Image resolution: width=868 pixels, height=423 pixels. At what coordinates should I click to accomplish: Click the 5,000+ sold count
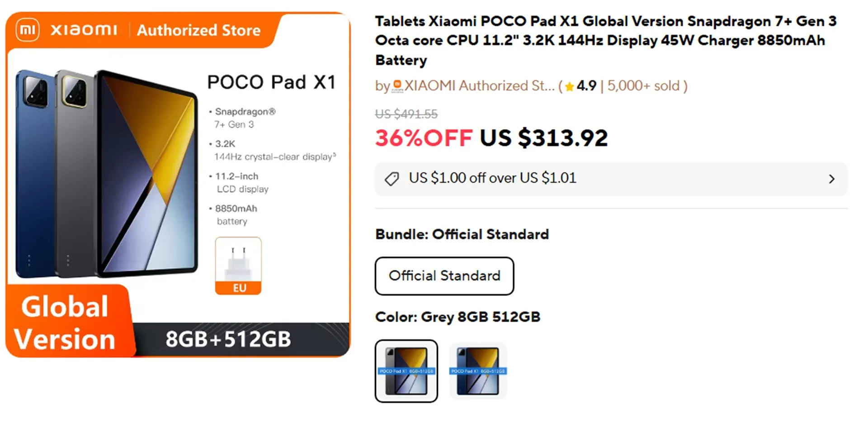click(643, 86)
